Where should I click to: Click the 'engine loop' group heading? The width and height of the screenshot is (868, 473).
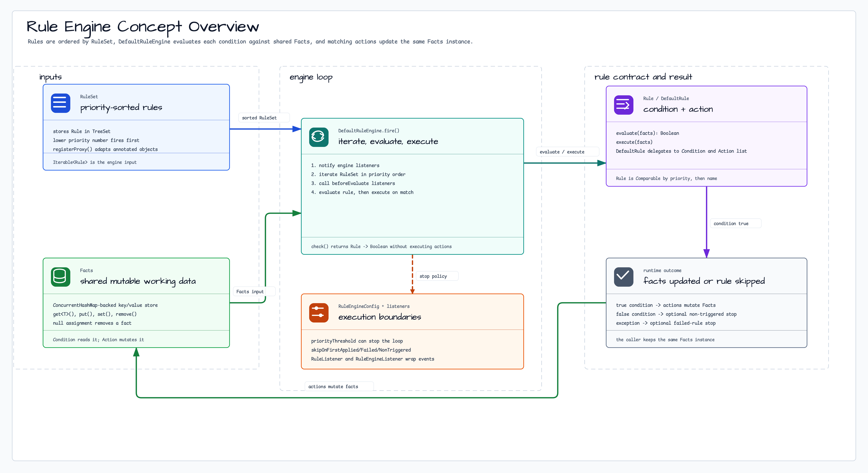pyautogui.click(x=311, y=77)
